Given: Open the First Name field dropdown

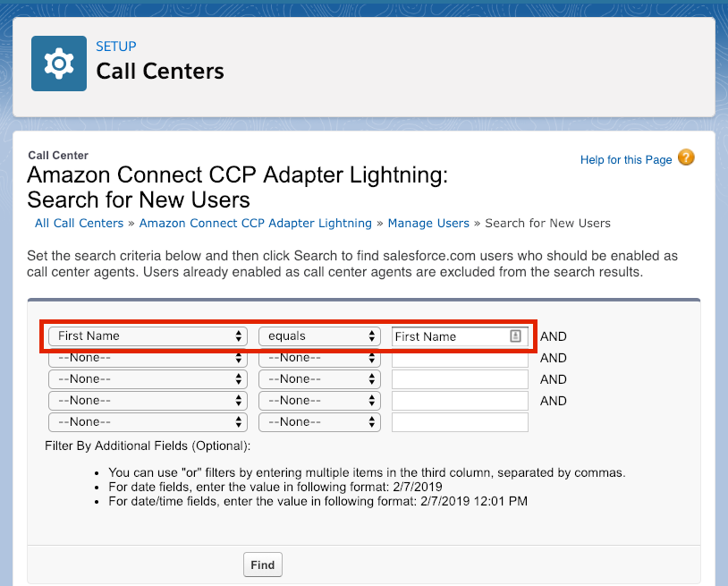Looking at the screenshot, I should click(x=148, y=336).
